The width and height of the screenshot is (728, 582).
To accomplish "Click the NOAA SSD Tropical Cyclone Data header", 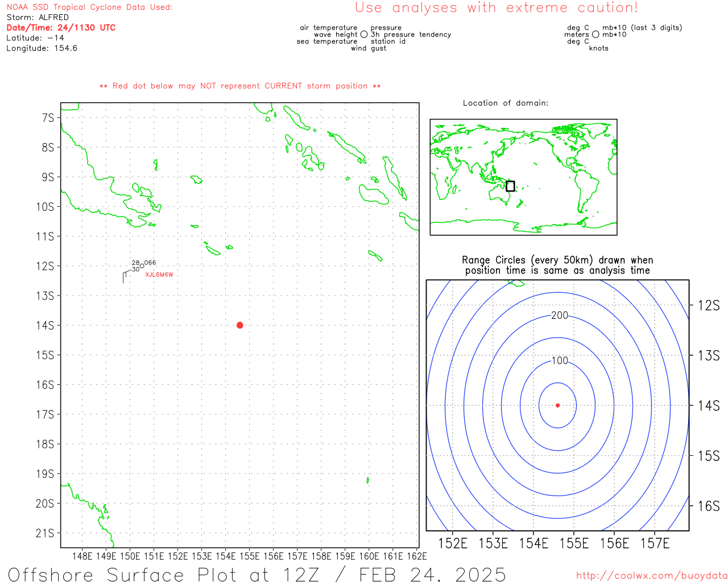I will [x=89, y=7].
